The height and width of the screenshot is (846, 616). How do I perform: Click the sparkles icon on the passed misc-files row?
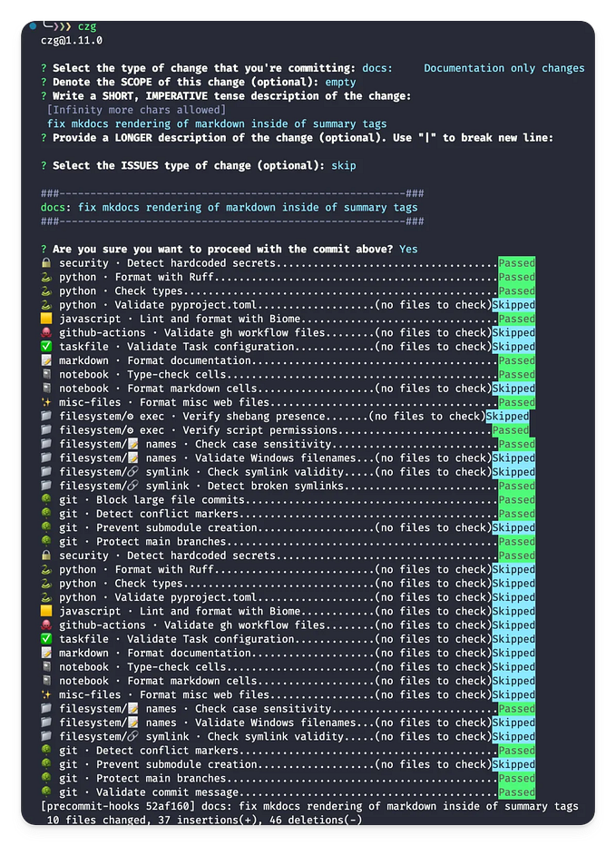pos(46,402)
